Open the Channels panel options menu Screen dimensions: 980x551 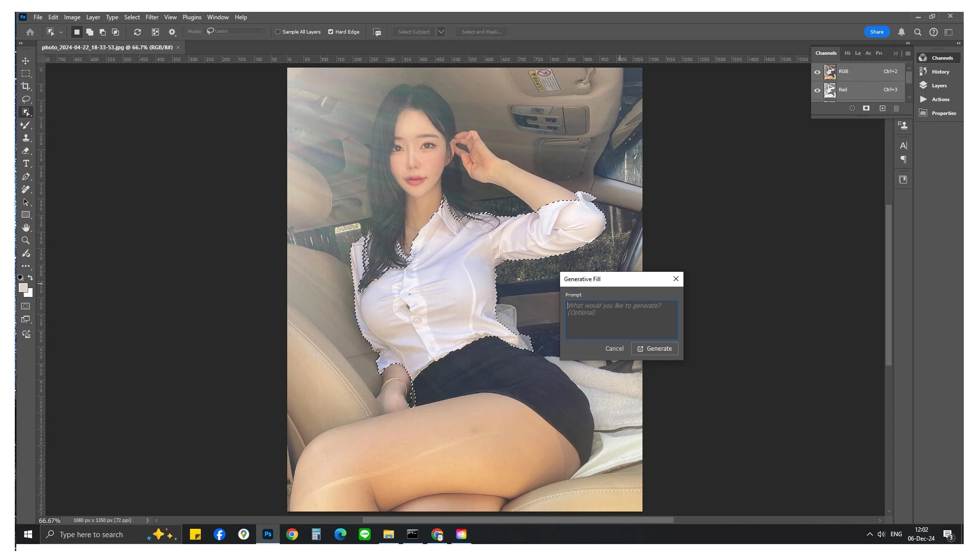click(x=908, y=53)
